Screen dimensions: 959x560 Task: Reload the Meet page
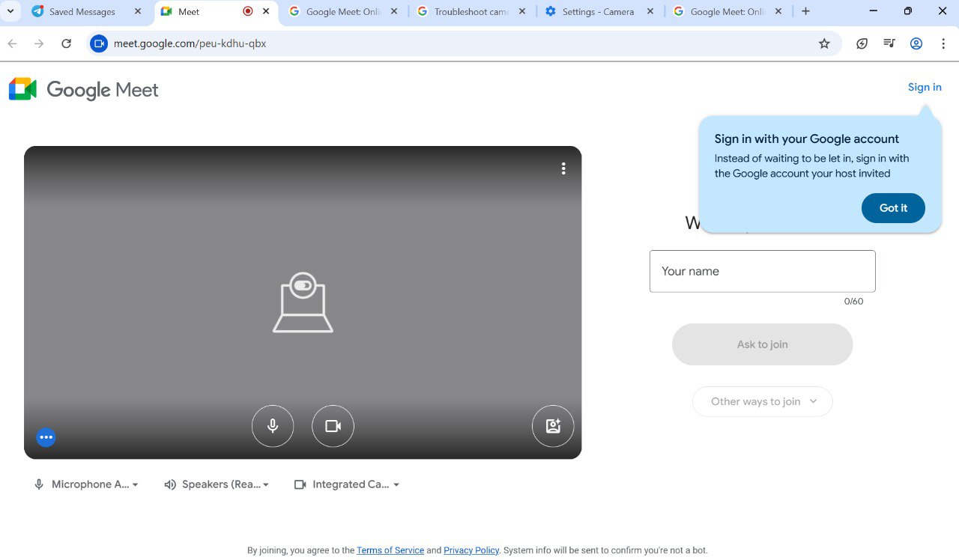coord(66,43)
